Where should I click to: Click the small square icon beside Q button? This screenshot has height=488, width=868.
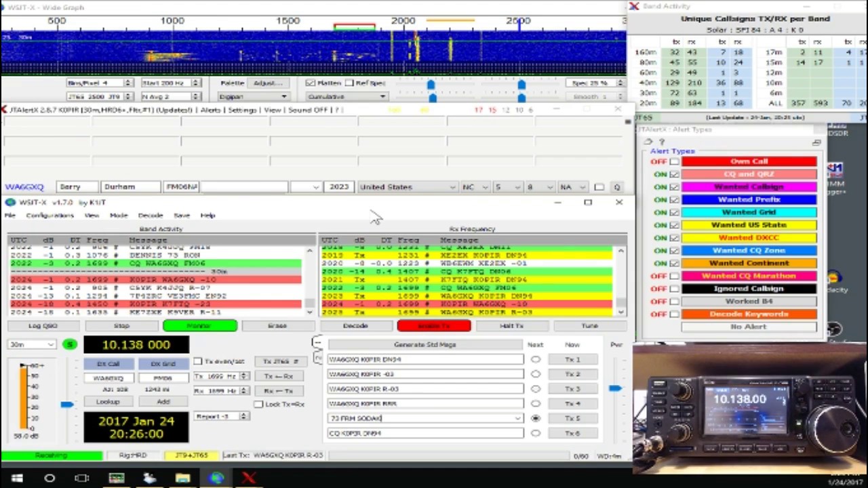599,187
